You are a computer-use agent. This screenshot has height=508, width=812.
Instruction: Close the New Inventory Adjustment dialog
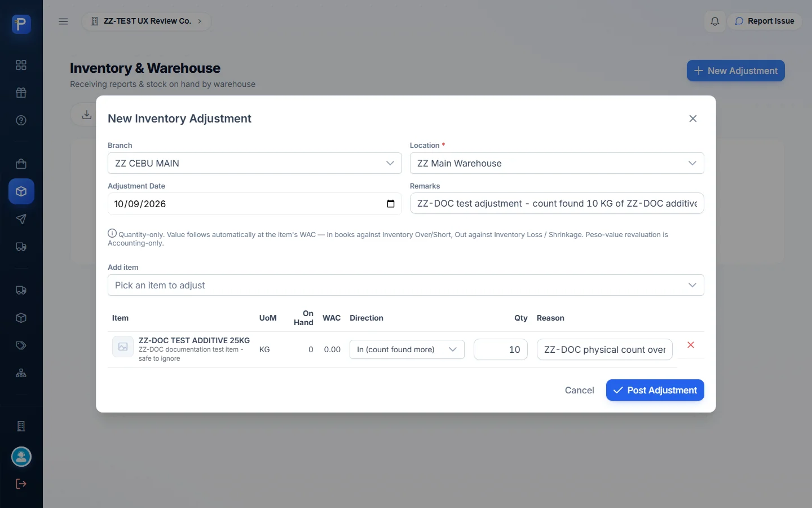(x=693, y=119)
